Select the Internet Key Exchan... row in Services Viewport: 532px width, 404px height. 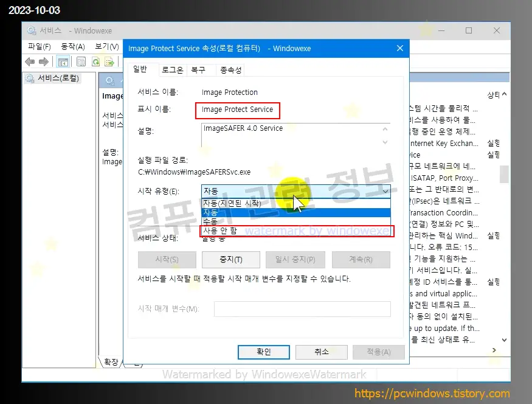coord(455,144)
